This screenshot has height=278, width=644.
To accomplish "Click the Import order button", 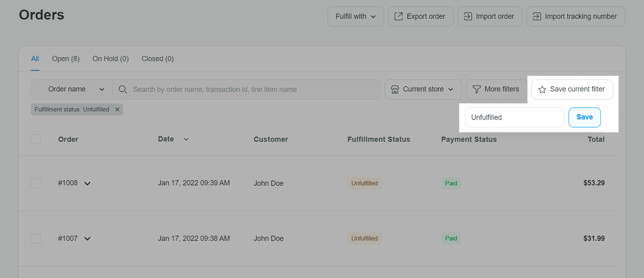I will coord(490,16).
